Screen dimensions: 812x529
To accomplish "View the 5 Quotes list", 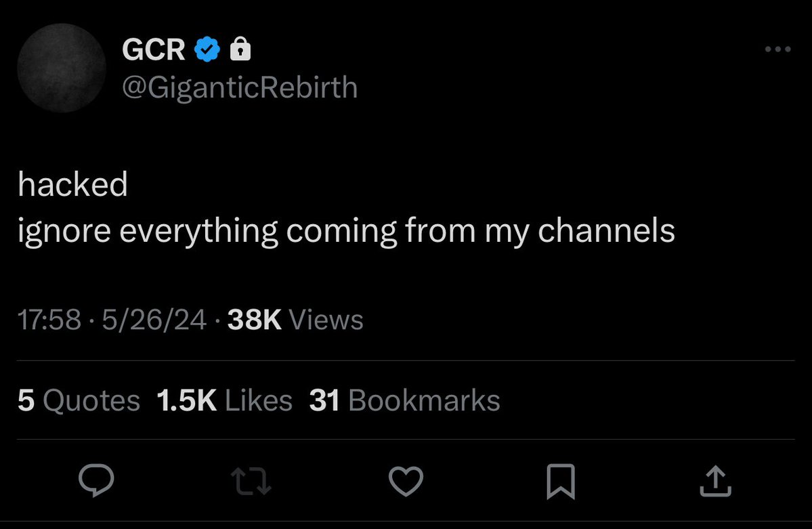I will [x=79, y=400].
